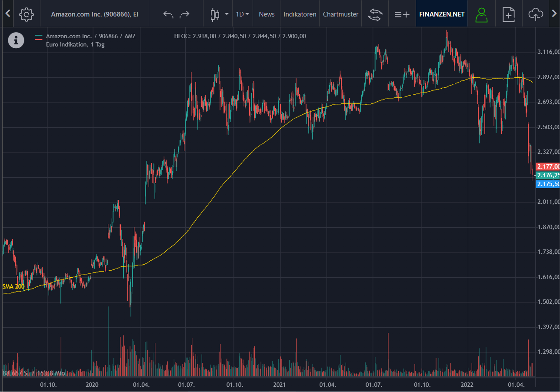The width and height of the screenshot is (560, 392).
Task: Redo the last chart action
Action: coord(184,14)
